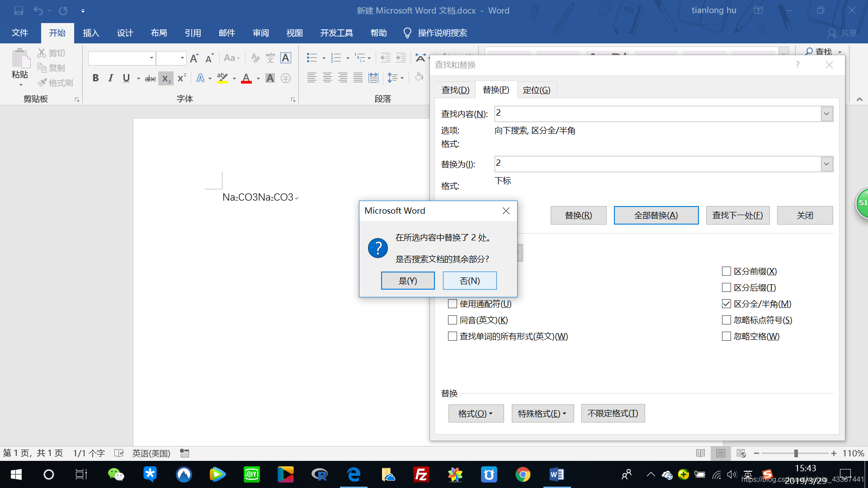Switch to the 查找(D) tab
This screenshot has width=868, height=488.
click(455, 90)
